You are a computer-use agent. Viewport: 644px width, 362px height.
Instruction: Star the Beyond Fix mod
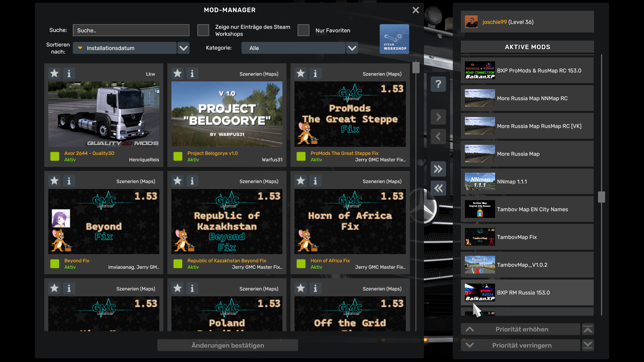pyautogui.click(x=54, y=181)
